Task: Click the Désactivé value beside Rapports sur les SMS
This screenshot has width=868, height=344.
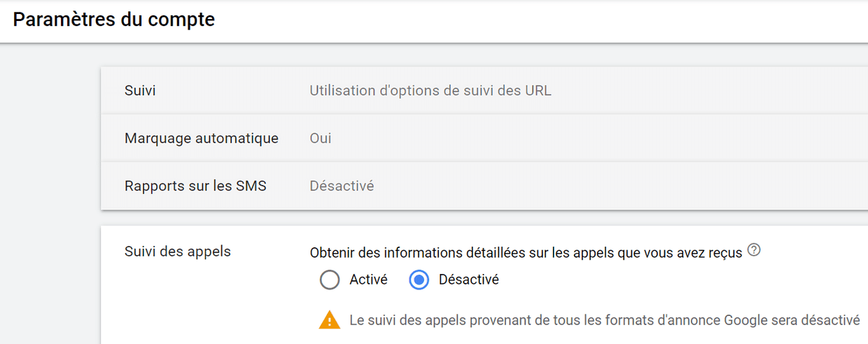Action: click(342, 186)
